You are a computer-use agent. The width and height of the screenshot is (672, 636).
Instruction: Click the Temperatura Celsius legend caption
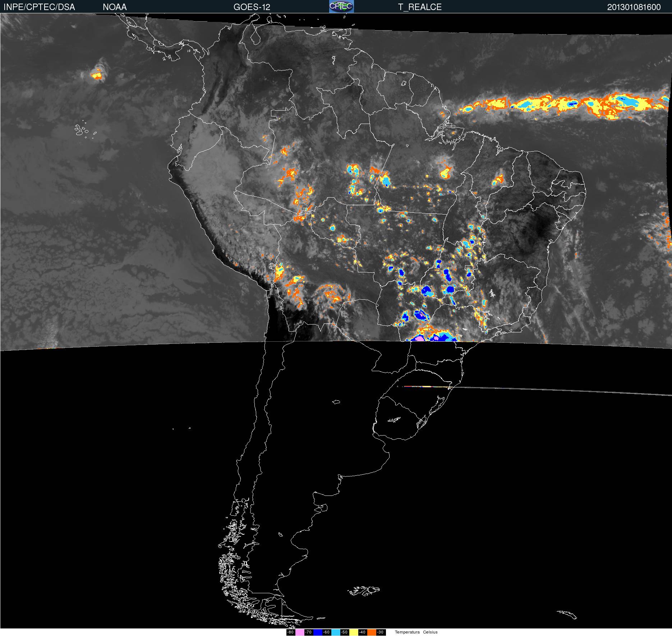(416, 632)
